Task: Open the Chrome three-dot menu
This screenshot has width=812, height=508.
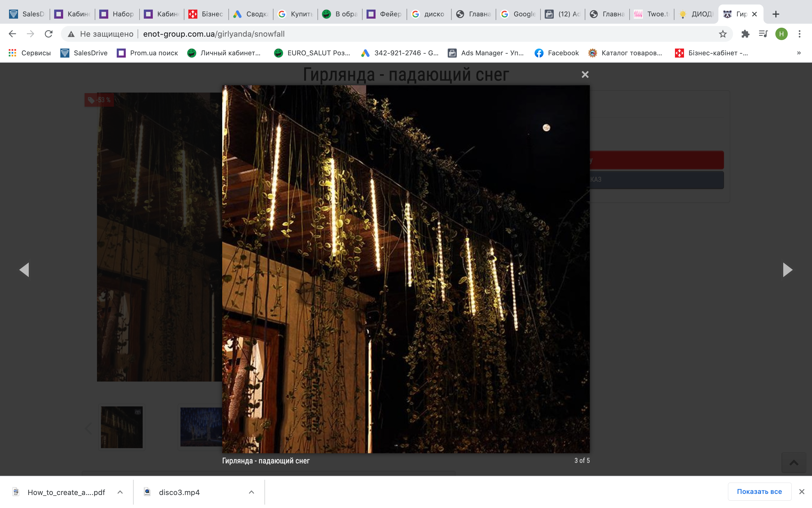Action: [800, 34]
